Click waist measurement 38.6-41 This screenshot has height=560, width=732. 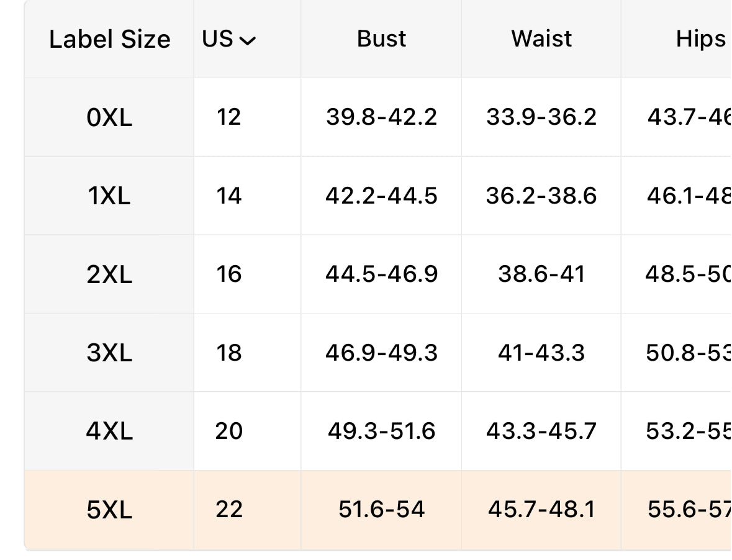[541, 274]
